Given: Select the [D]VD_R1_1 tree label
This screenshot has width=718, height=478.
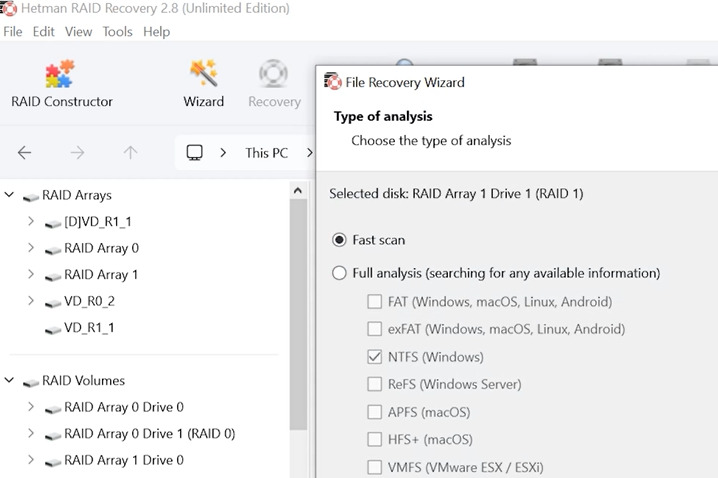Looking at the screenshot, I should click(x=98, y=222).
